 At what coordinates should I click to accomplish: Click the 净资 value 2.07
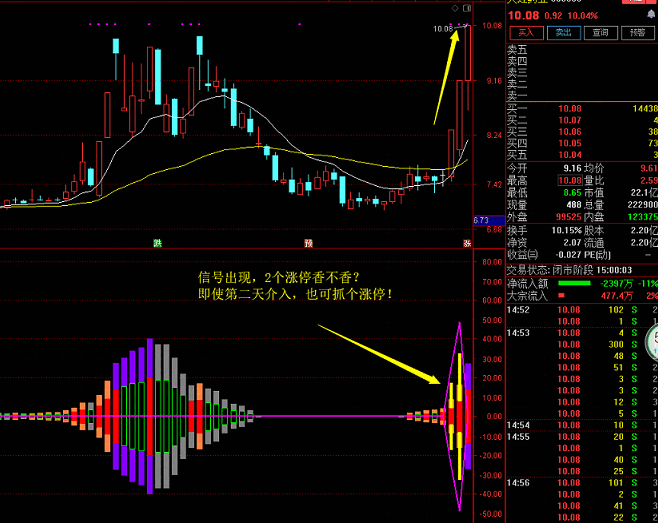click(x=572, y=242)
